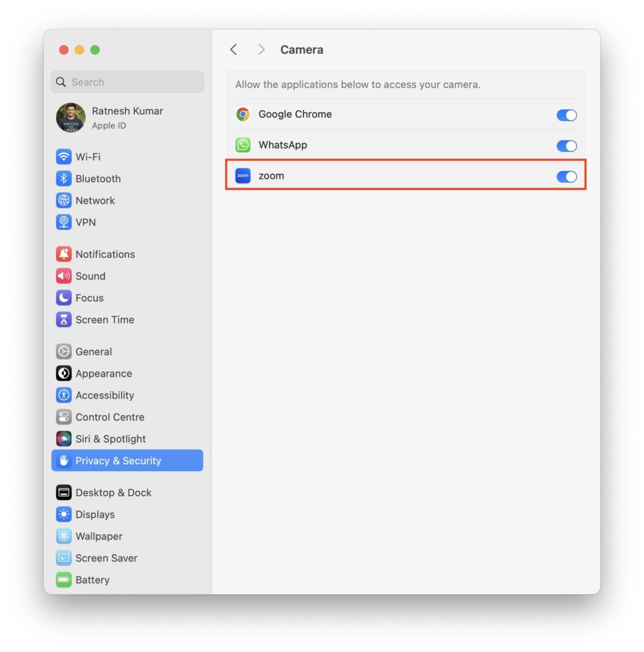Open the Focus moon icon
This screenshot has width=644, height=652.
coord(64,298)
